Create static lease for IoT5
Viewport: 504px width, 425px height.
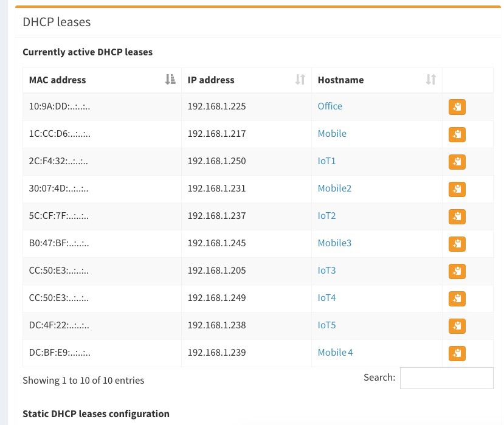[x=457, y=325]
